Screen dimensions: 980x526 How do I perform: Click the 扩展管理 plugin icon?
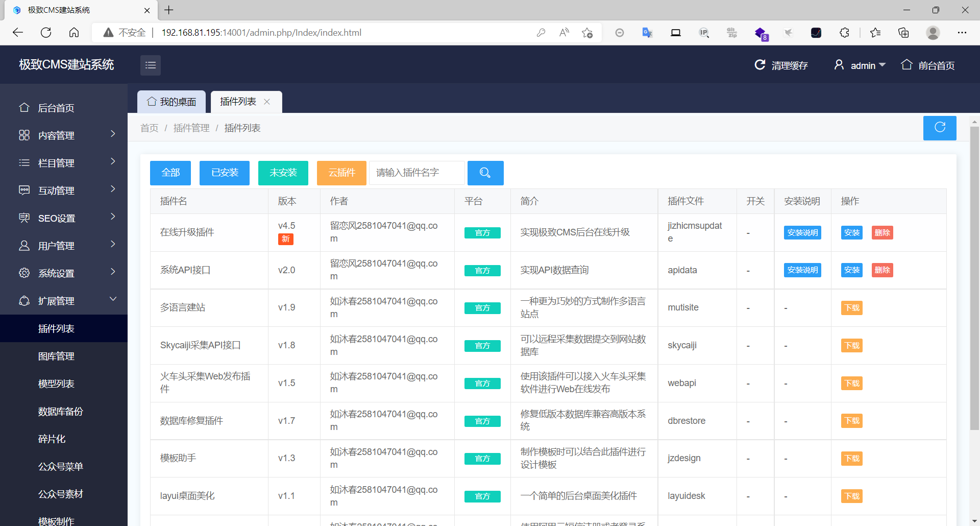(24, 301)
